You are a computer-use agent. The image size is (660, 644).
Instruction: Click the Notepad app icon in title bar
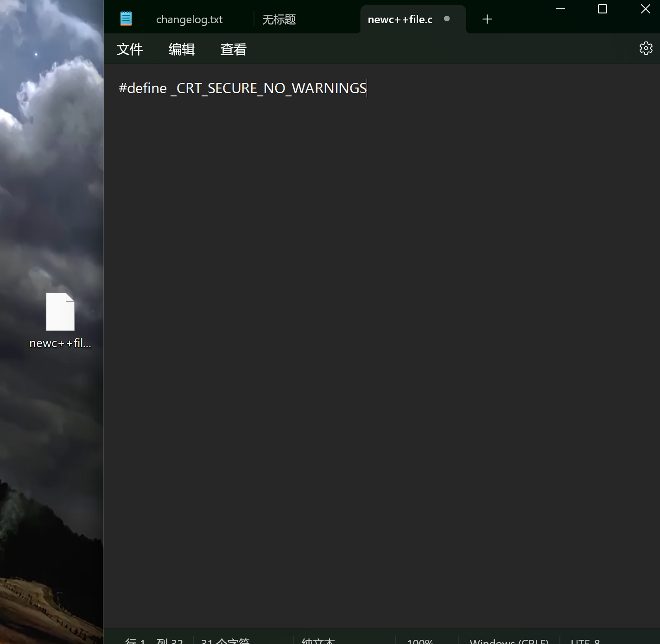tap(126, 19)
